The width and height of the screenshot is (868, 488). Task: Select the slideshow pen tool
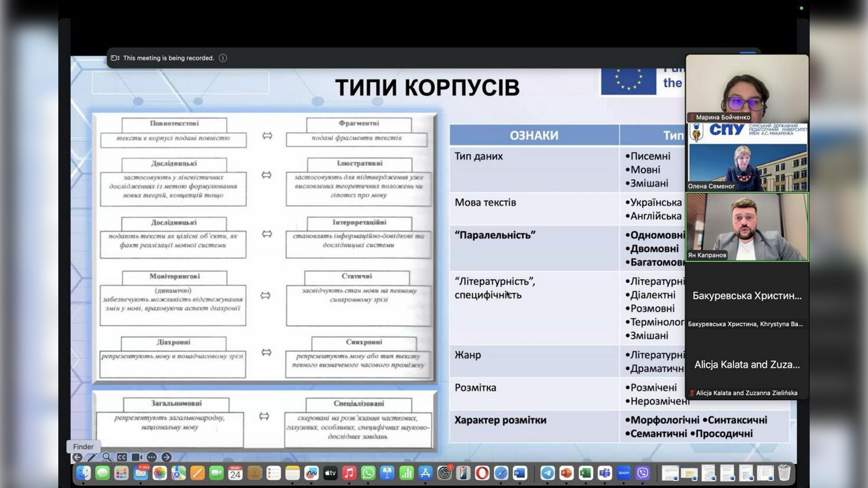click(x=92, y=457)
